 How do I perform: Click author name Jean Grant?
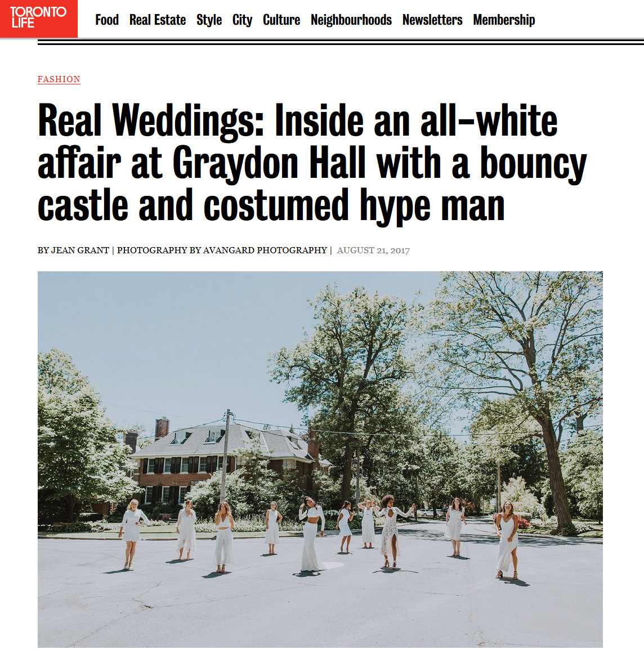pyautogui.click(x=80, y=250)
